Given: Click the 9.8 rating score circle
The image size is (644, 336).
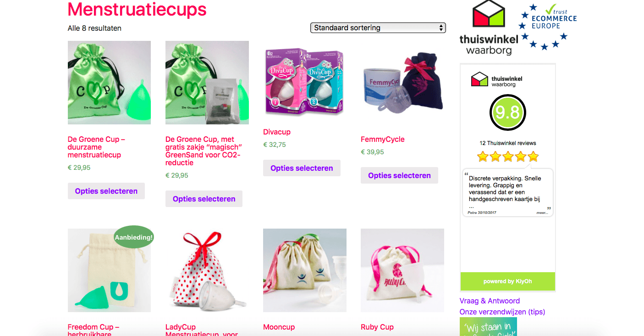Looking at the screenshot, I should click(x=507, y=112).
